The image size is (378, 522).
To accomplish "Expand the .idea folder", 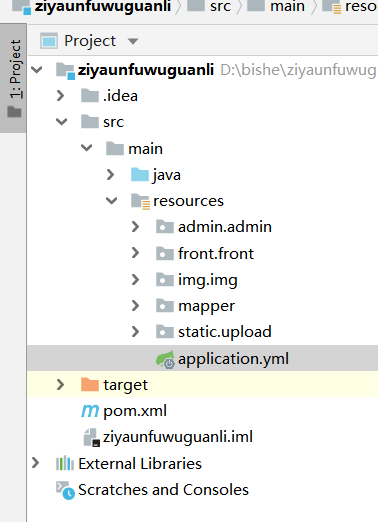I will tap(61, 96).
